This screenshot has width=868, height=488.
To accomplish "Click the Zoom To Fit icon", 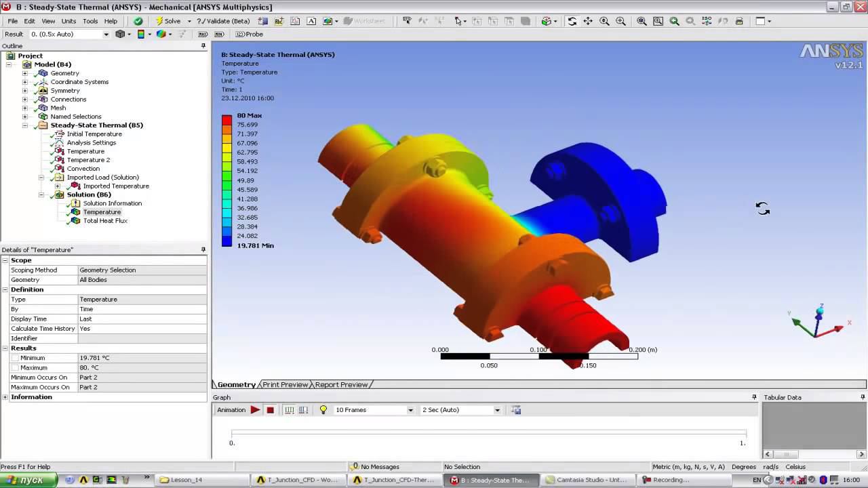I will click(x=642, y=21).
